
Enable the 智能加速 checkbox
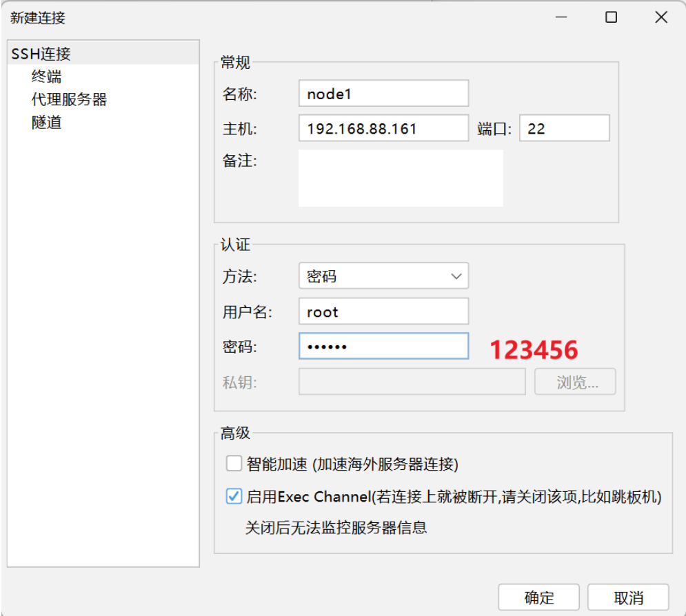(234, 464)
